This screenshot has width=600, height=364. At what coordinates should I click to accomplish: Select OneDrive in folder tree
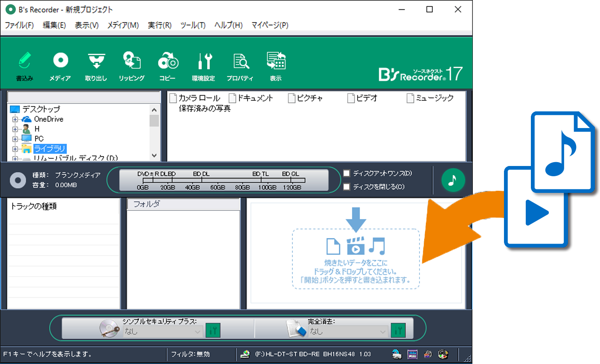click(x=49, y=119)
